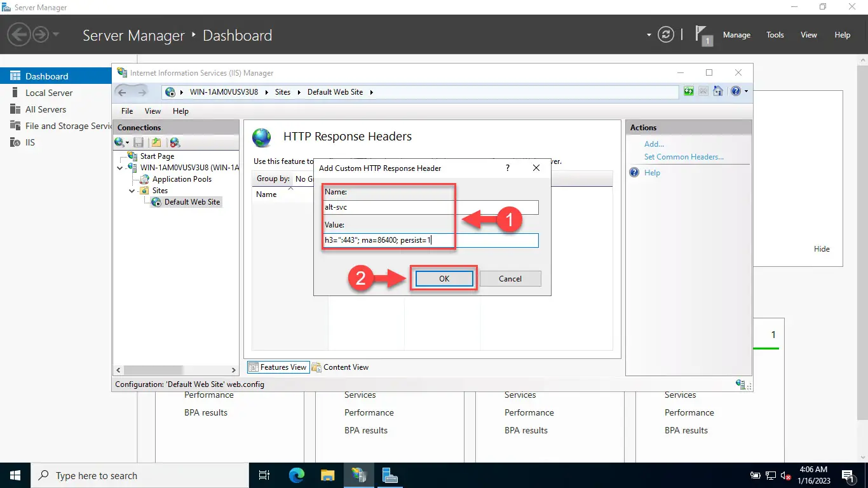The image size is (868, 488).
Task: Open the File menu in IIS Manager
Action: pyautogui.click(x=127, y=111)
